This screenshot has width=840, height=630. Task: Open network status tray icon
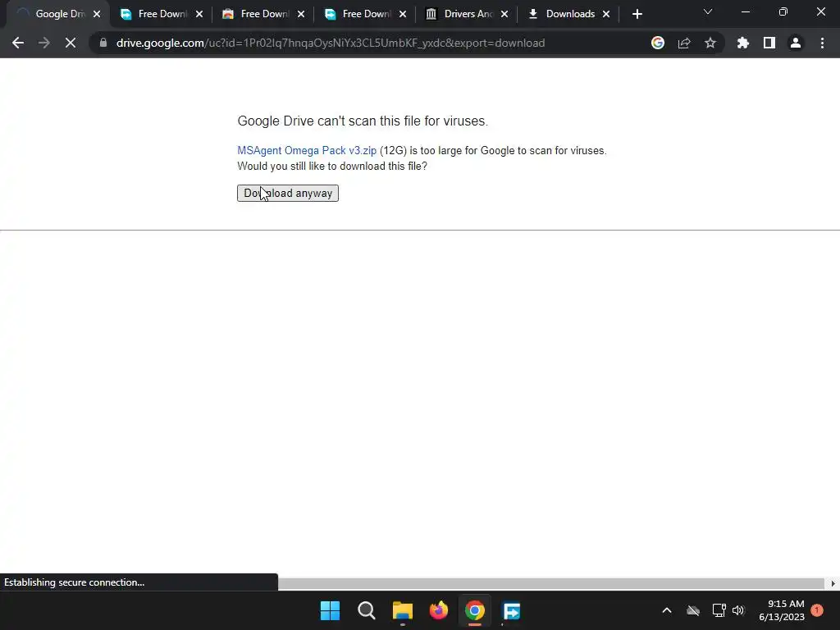pyautogui.click(x=719, y=610)
